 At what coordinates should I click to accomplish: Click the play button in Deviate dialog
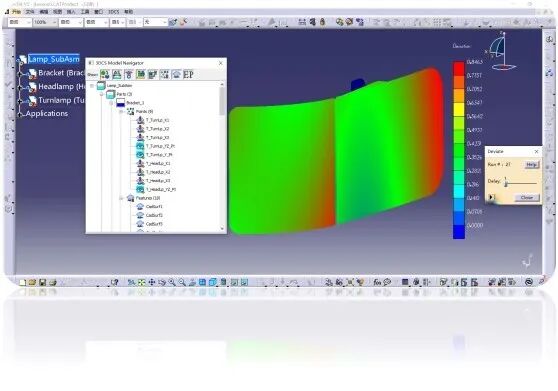pyautogui.click(x=491, y=197)
